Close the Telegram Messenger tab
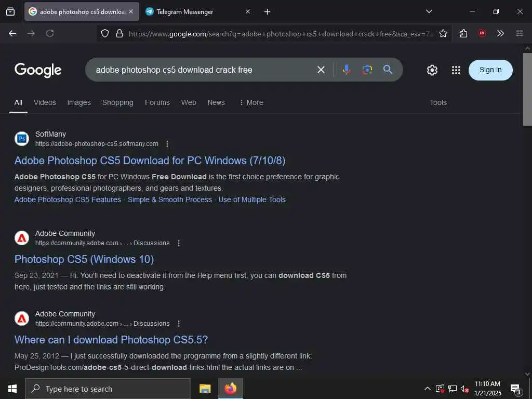The image size is (532, 399). (248, 11)
